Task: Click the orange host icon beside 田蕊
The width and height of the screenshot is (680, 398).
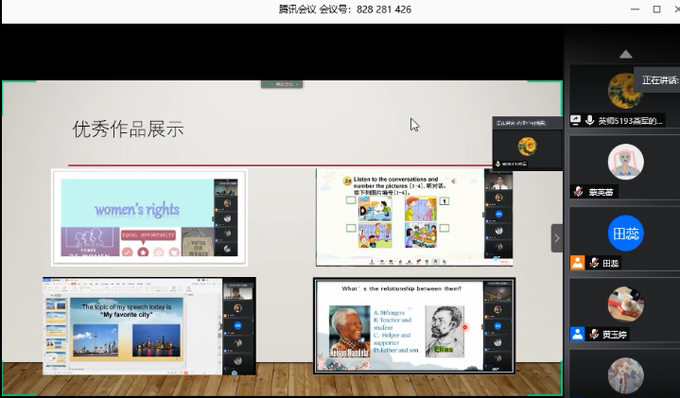Action: 577,262
